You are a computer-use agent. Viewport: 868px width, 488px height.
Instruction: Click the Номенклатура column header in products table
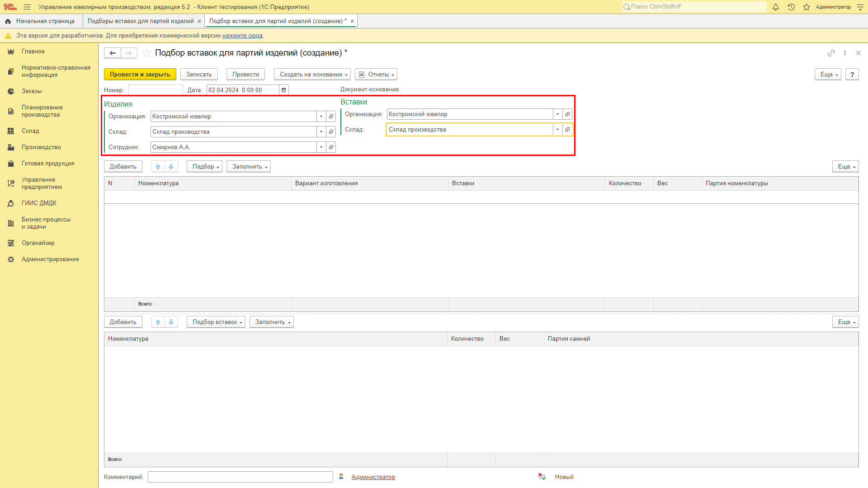tap(213, 183)
